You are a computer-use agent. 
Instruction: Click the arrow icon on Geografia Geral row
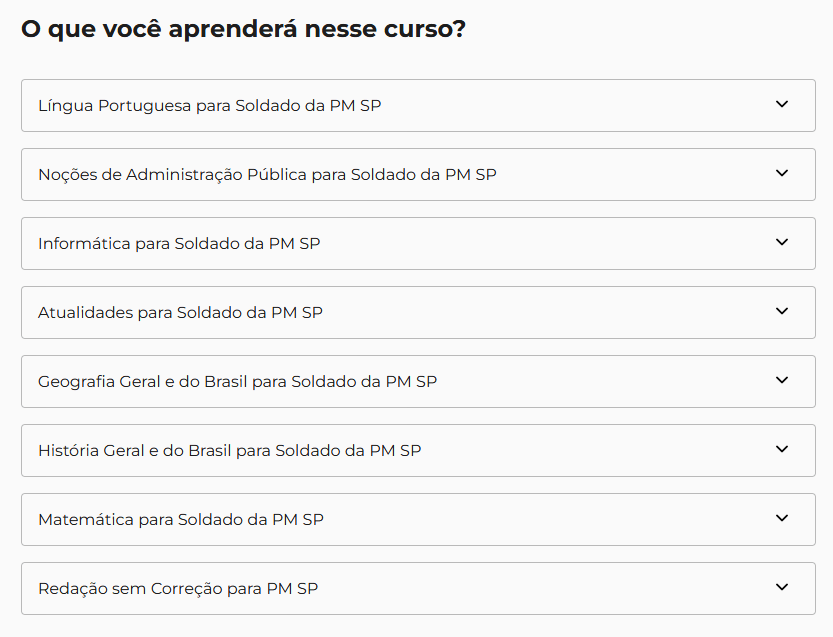tap(782, 380)
